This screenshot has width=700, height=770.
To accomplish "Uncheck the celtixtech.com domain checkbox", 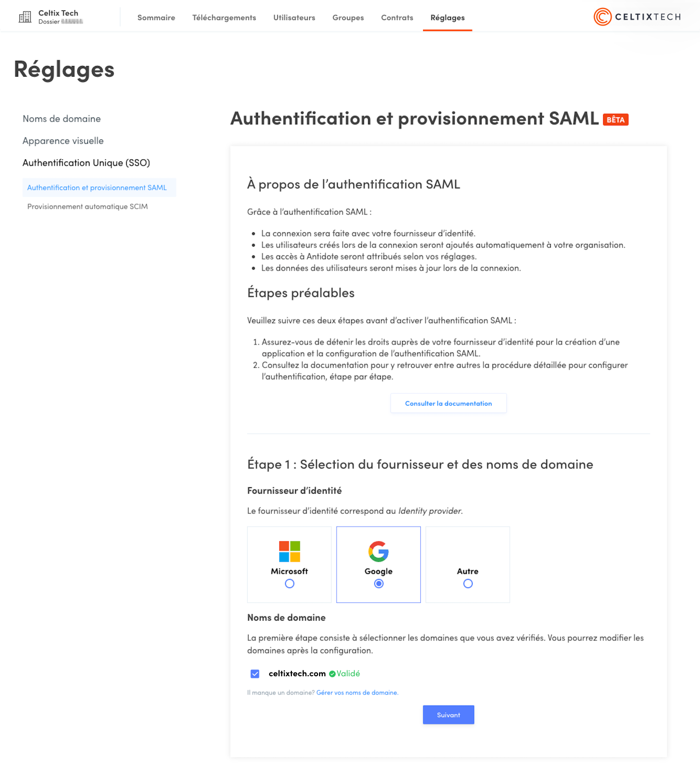I will tap(255, 674).
